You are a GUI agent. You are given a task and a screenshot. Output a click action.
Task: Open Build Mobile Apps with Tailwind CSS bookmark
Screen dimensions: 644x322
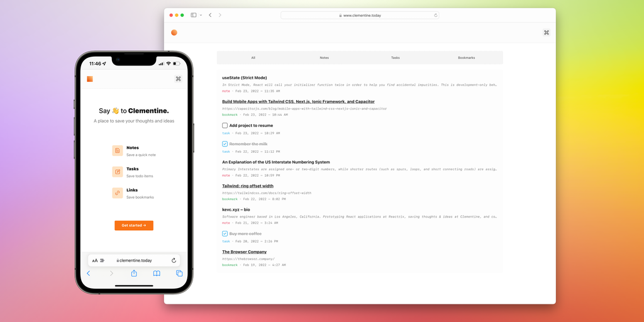coord(298,101)
